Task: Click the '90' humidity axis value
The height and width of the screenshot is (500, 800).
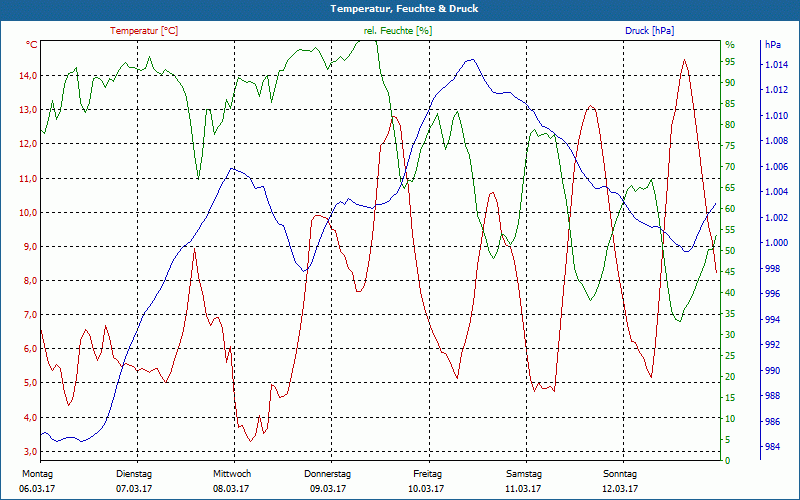Action: click(730, 83)
